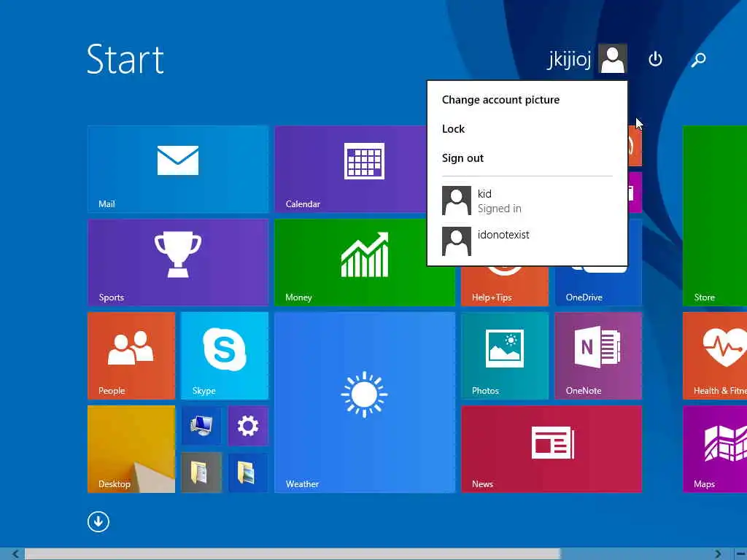
Task: Click the idonotexist account avatar
Action: click(457, 241)
